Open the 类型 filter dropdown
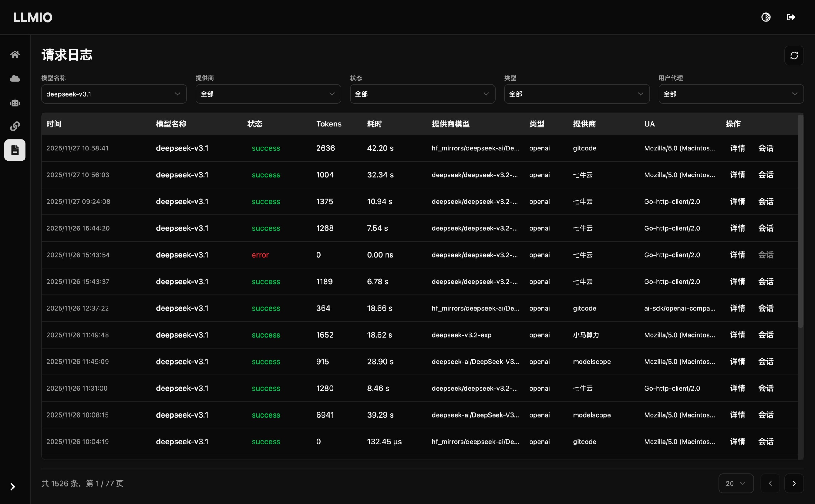Viewport: 815px width, 504px height. click(x=576, y=94)
